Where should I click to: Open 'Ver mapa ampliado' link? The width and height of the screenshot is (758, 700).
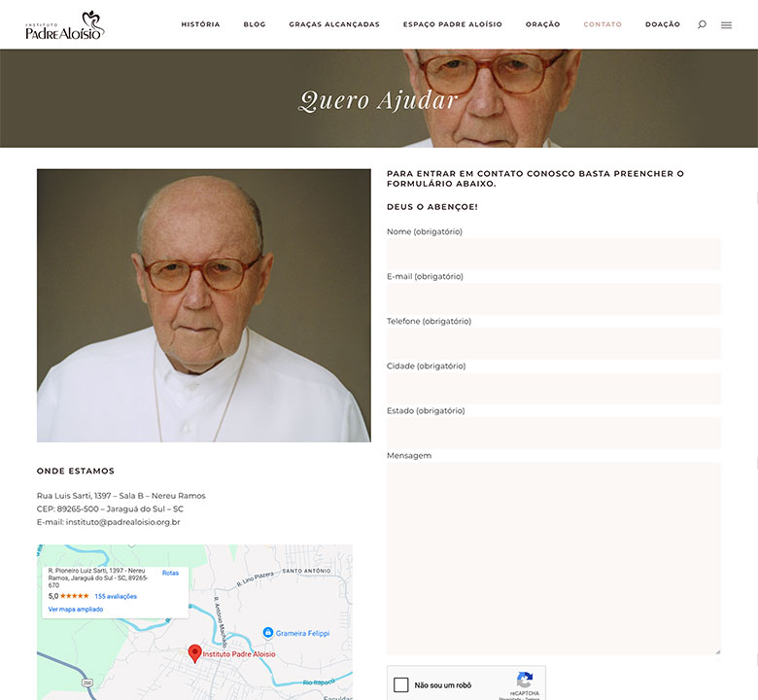coord(76,609)
